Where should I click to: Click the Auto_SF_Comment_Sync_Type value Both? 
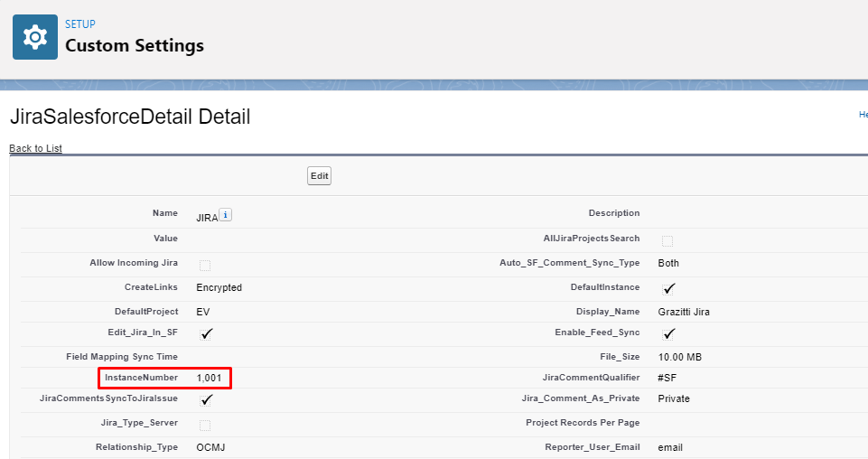668,263
